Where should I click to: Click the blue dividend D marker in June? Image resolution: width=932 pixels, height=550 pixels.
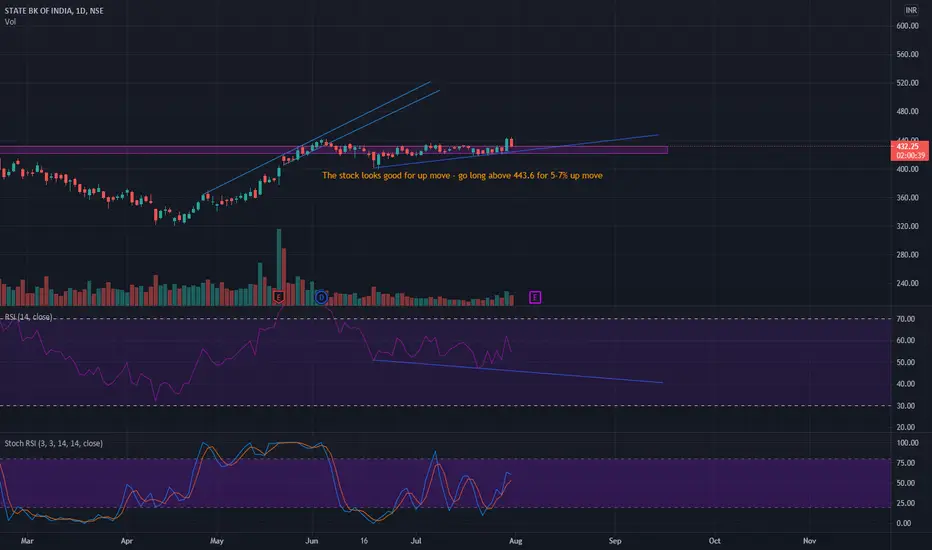(x=321, y=297)
